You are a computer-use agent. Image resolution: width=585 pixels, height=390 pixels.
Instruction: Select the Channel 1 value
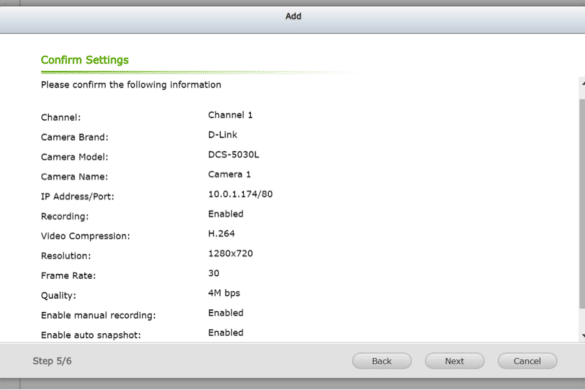point(230,115)
